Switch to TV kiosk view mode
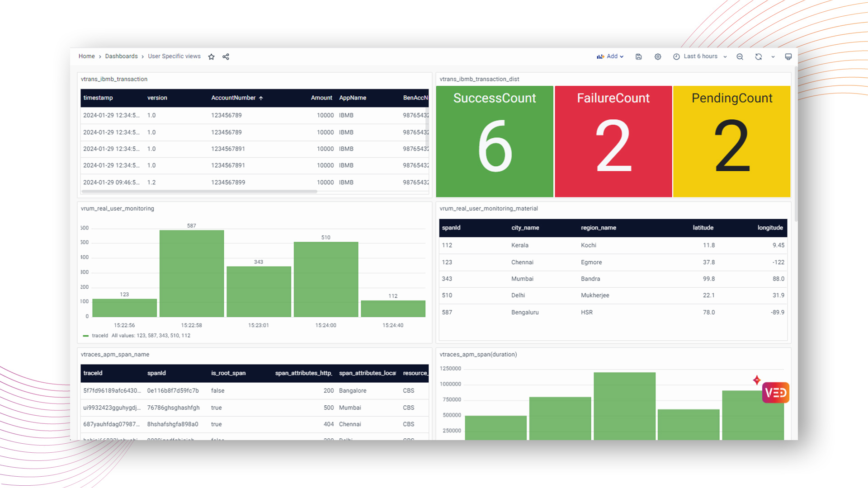868x488 pixels. pos(788,56)
